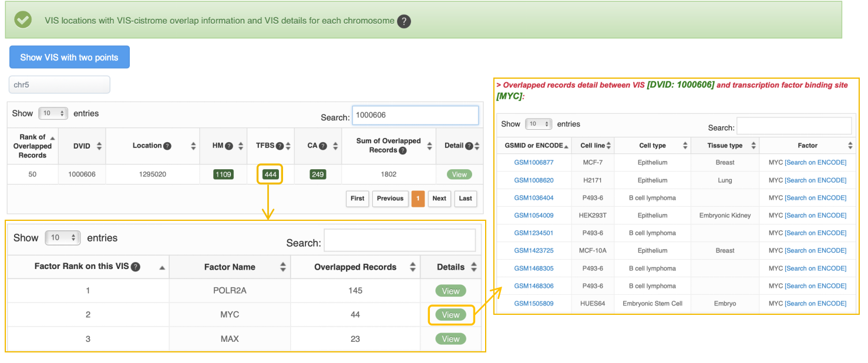868x363 pixels.
Task: Go to Next page in pagination
Action: click(439, 199)
